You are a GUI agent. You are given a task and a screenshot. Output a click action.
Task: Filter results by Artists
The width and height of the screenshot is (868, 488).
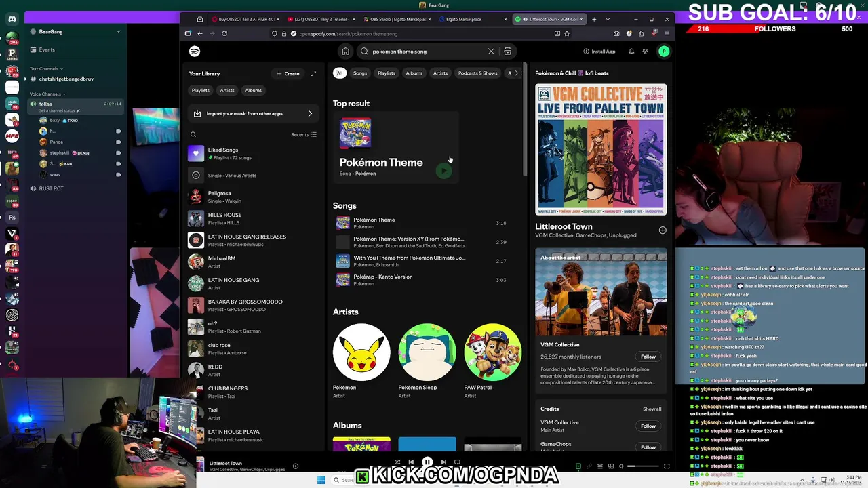[x=440, y=73]
